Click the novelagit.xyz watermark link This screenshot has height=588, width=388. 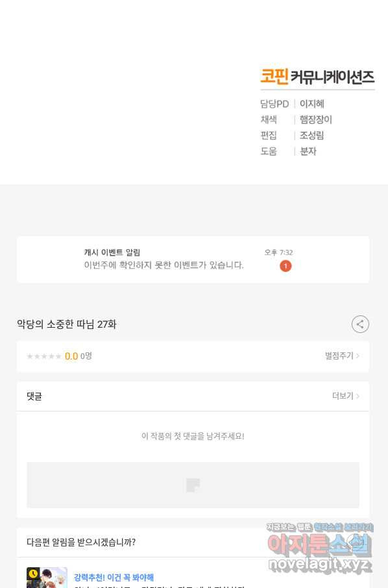click(319, 565)
